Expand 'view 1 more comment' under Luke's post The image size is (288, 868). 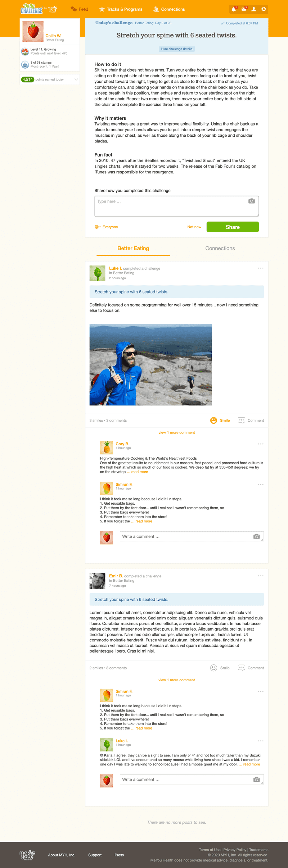coord(176,432)
